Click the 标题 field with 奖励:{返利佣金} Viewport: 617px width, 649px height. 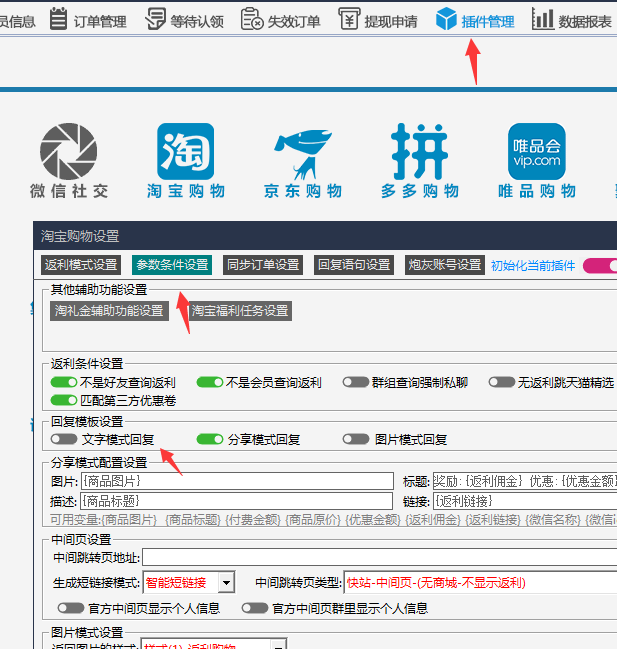(x=525, y=481)
